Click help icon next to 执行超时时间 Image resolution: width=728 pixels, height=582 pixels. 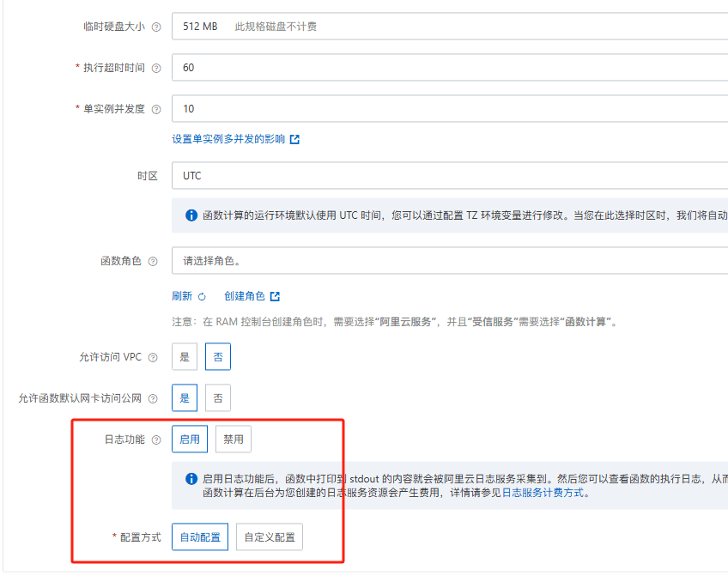point(156,68)
